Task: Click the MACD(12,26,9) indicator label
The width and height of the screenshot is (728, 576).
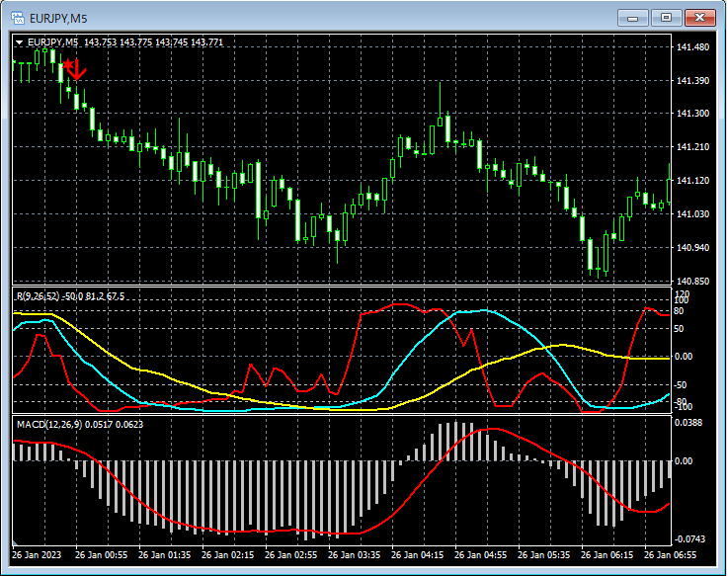Action: point(49,425)
